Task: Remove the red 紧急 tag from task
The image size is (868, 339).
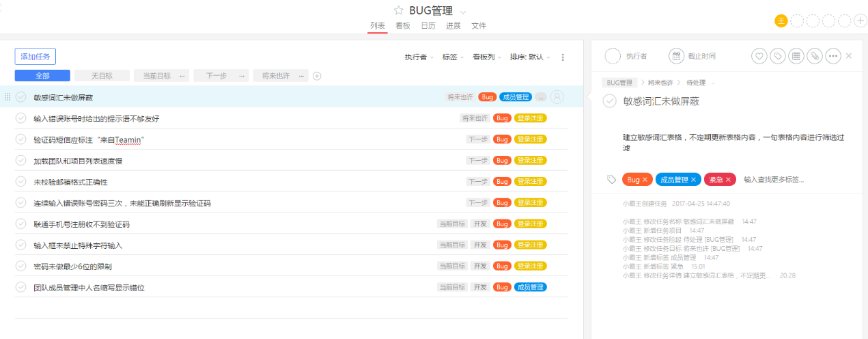Action: click(x=729, y=180)
